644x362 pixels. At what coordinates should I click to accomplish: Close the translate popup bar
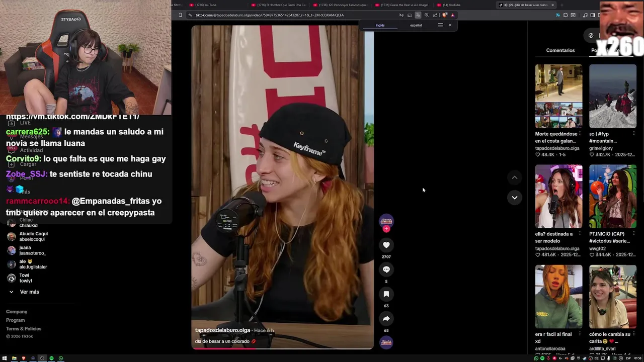point(450,25)
